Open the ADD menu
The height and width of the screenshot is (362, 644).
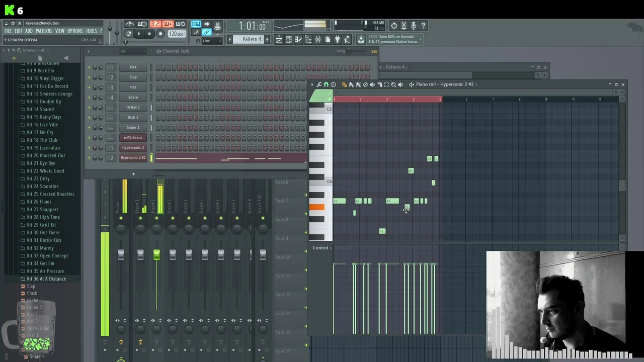point(29,31)
